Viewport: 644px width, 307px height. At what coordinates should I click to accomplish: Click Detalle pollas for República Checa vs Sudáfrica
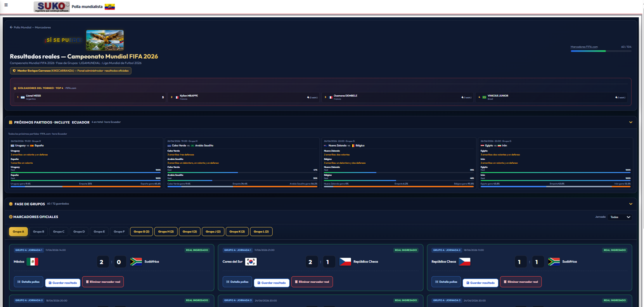click(446, 282)
